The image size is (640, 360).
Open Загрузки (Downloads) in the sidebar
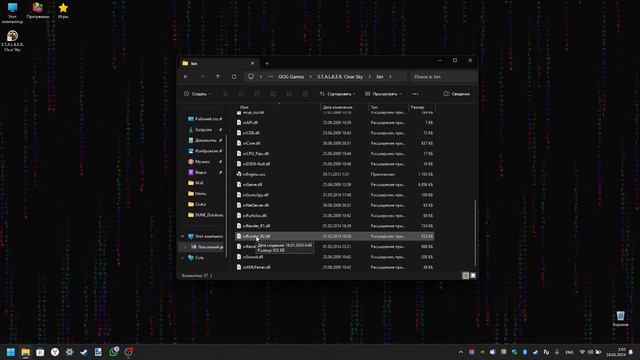204,129
